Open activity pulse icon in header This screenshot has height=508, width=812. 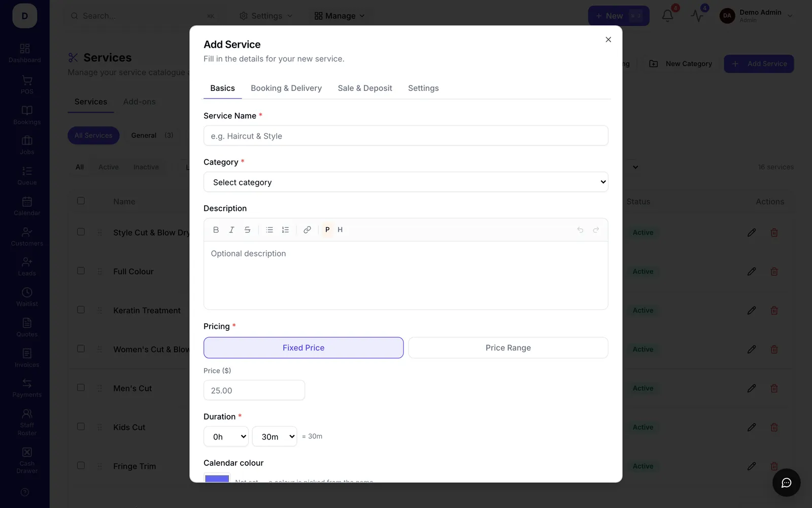pos(697,16)
